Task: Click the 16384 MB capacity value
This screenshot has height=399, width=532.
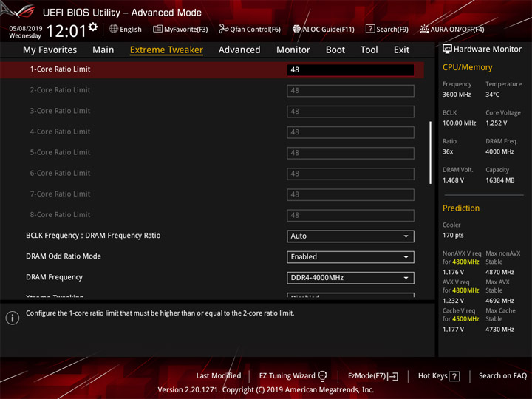Action: [499, 180]
